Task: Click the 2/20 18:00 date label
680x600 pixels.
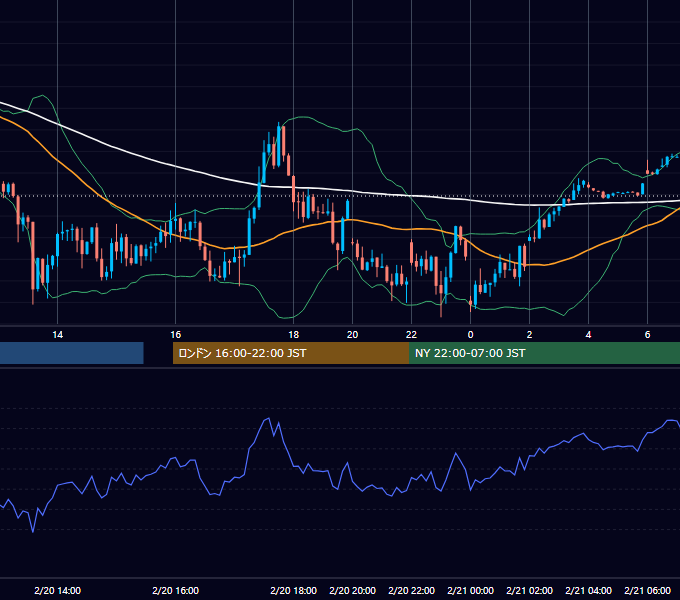Action: (293, 590)
